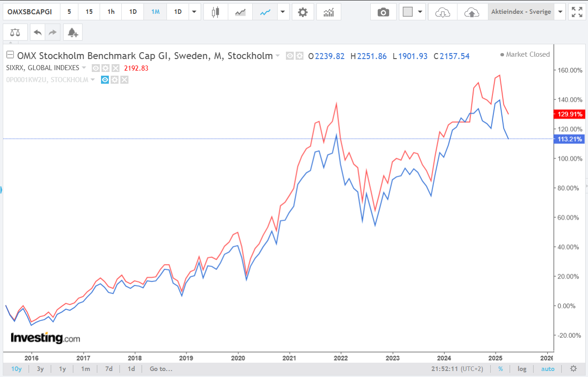Set the range to 3y
The height and width of the screenshot is (377, 588).
[40, 369]
